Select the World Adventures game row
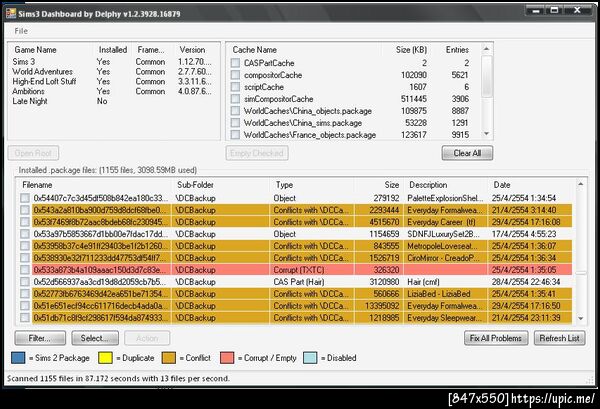The image size is (600, 409). coord(113,72)
